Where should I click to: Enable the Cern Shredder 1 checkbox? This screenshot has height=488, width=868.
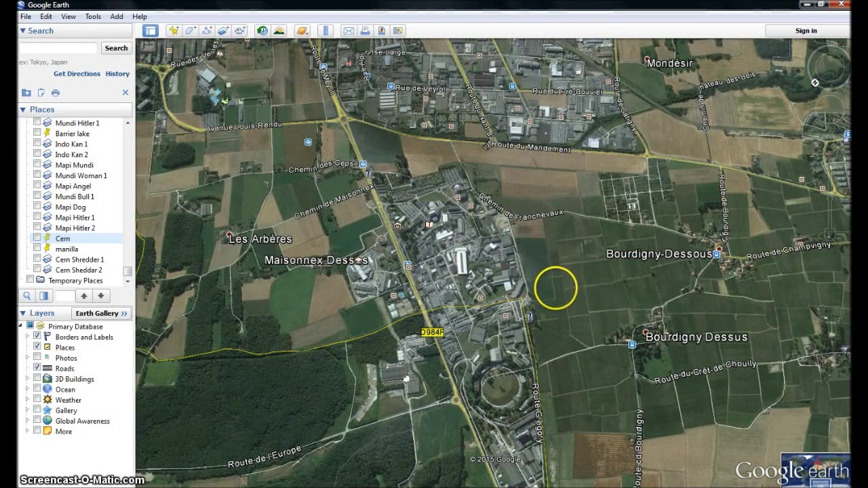click(37, 260)
